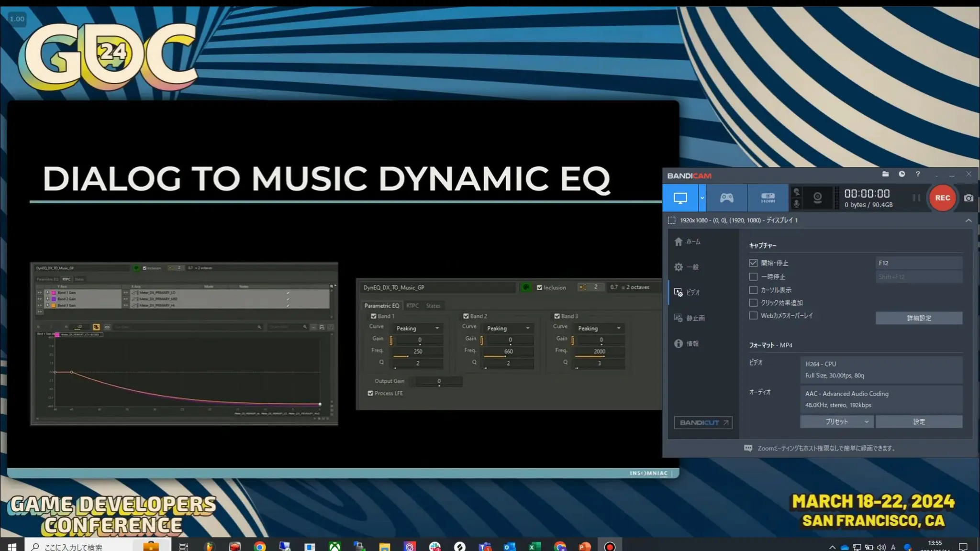Open screen mode dropdown arrow
980x551 pixels.
tap(702, 198)
